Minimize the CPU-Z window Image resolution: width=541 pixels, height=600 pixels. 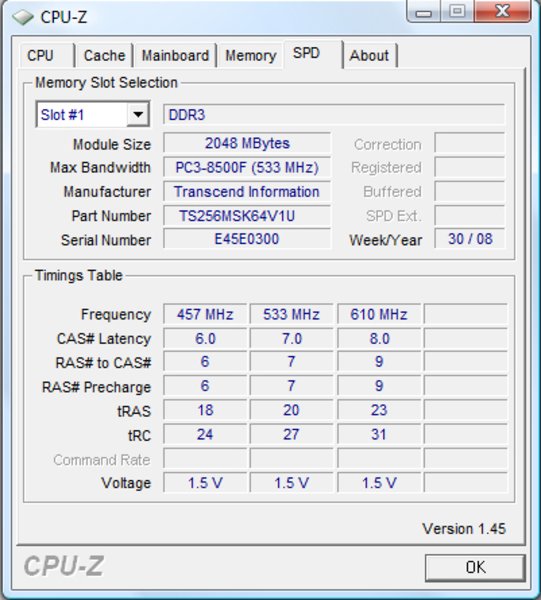(424, 12)
